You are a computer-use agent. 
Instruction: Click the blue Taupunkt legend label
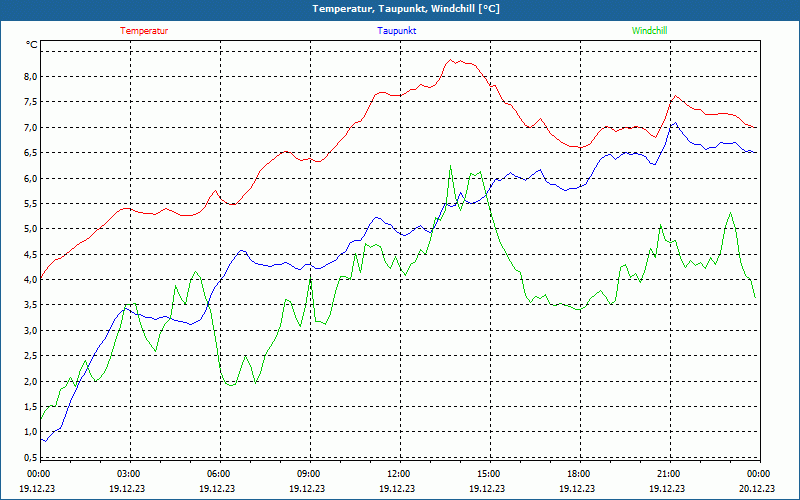click(x=396, y=31)
